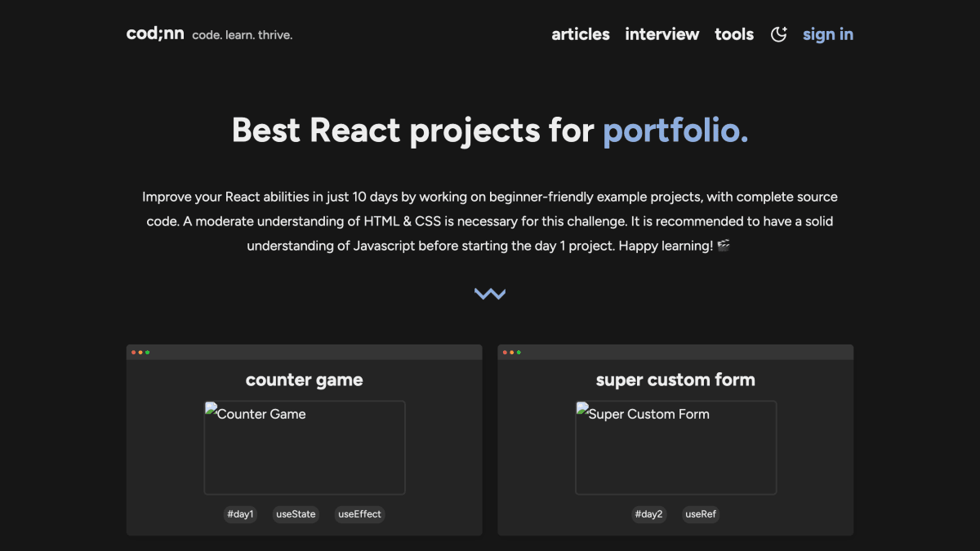Open the tools menu item

click(734, 34)
